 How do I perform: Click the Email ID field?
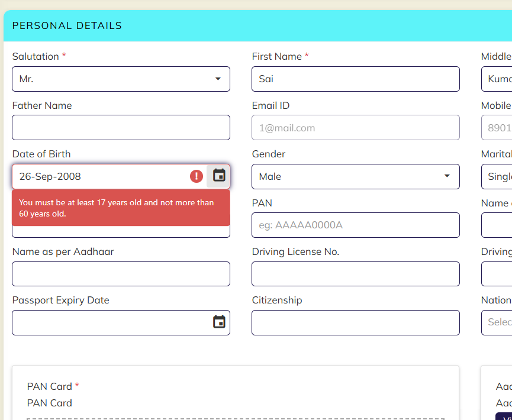coord(355,128)
